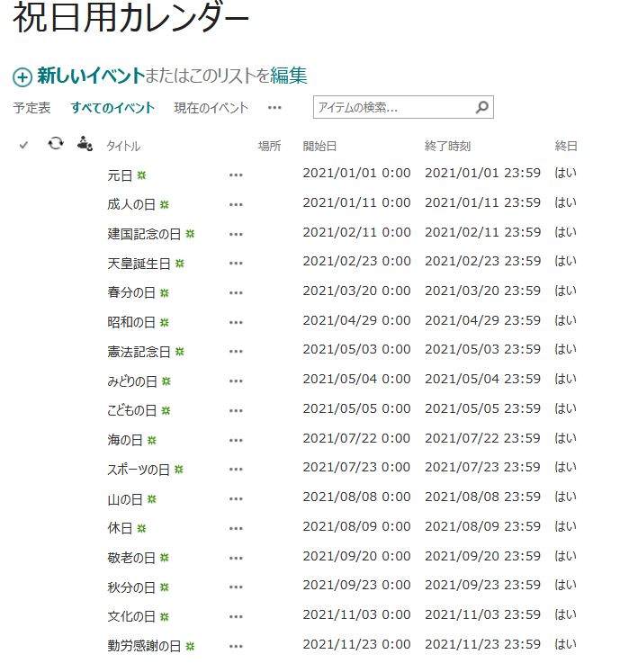Click 編集 link to edit list
The image size is (620, 672).
point(289,76)
